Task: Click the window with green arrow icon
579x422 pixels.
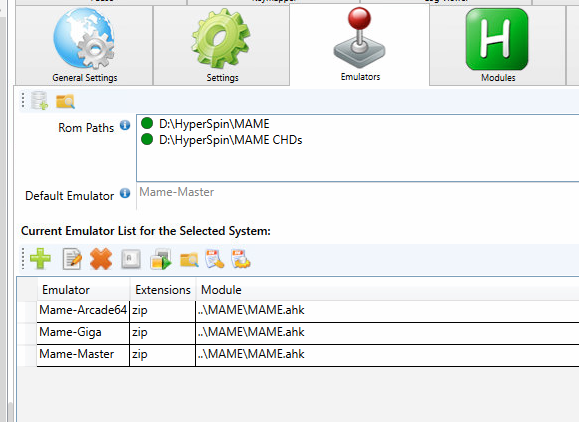Action: 161,259
